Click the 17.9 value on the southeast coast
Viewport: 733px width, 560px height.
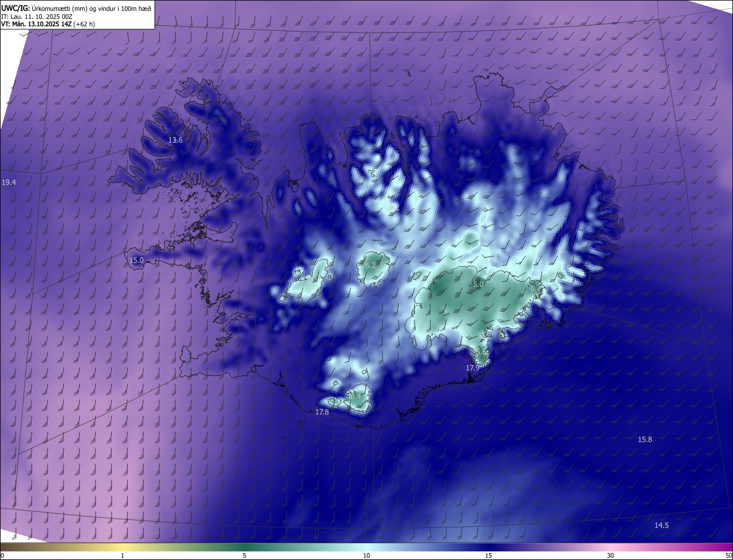pyautogui.click(x=472, y=368)
